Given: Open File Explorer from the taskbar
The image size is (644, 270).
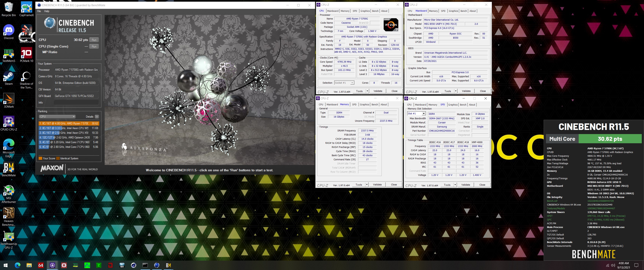Looking at the screenshot, I should pyautogui.click(x=29, y=265).
